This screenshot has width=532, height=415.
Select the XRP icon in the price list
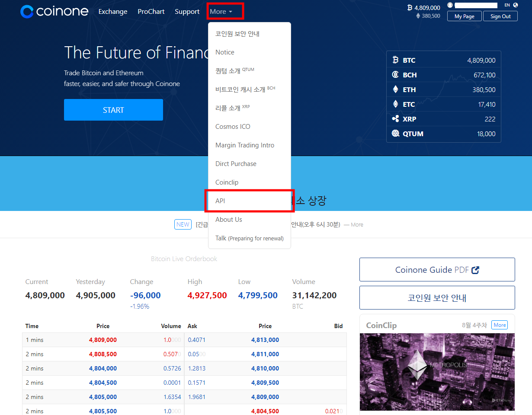(x=395, y=118)
